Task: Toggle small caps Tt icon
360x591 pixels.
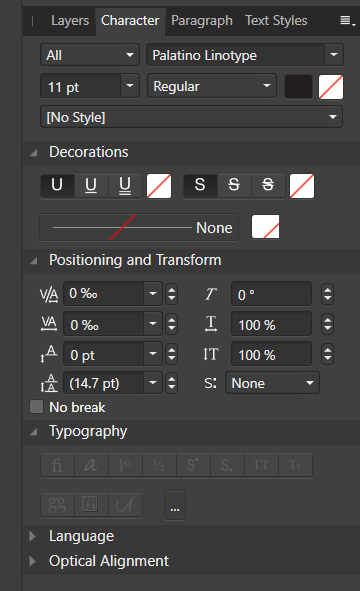Action: (295, 465)
